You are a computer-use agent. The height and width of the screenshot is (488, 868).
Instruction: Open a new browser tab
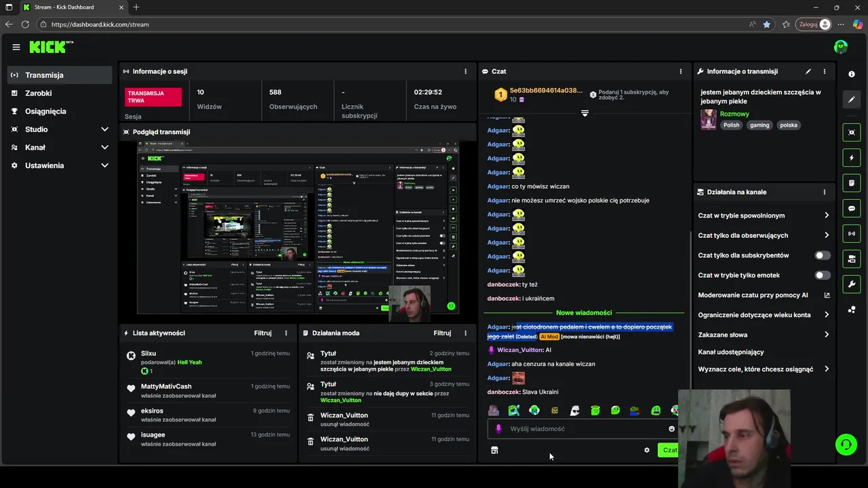[136, 7]
